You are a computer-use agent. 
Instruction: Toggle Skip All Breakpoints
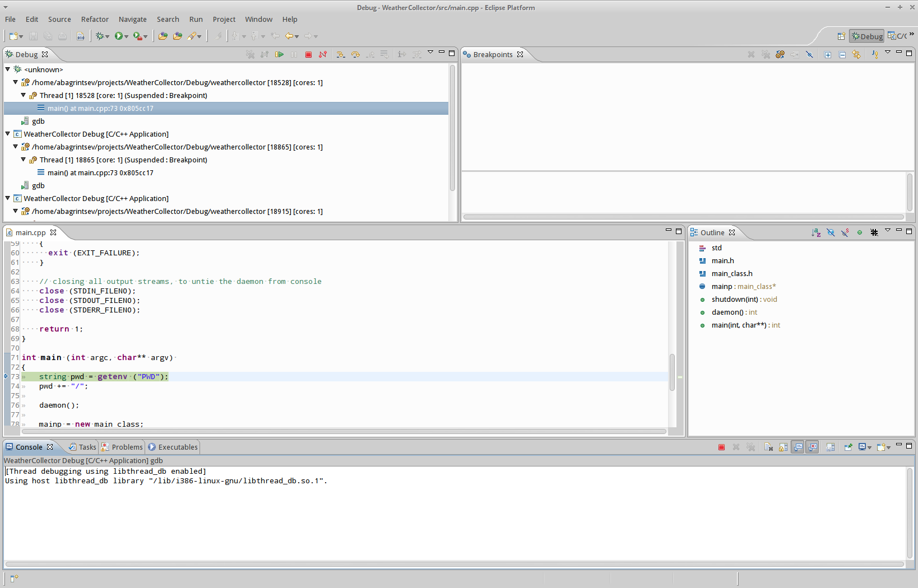pyautogui.click(x=809, y=54)
